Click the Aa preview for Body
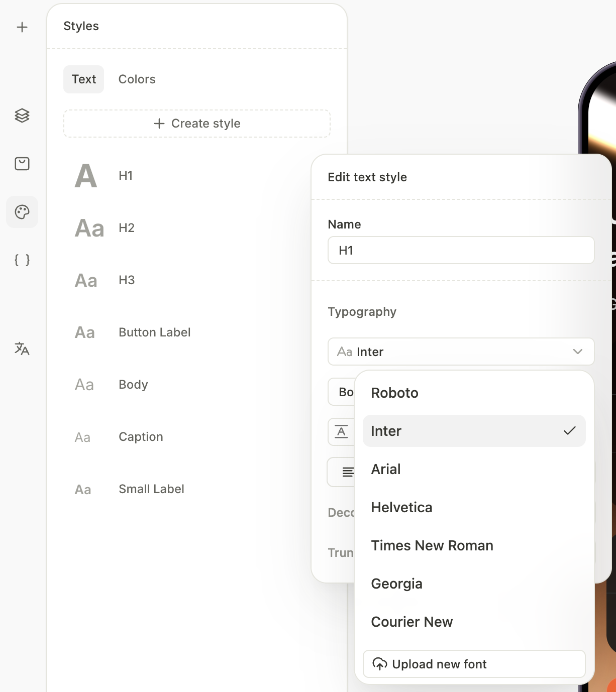The width and height of the screenshot is (616, 692). (84, 385)
